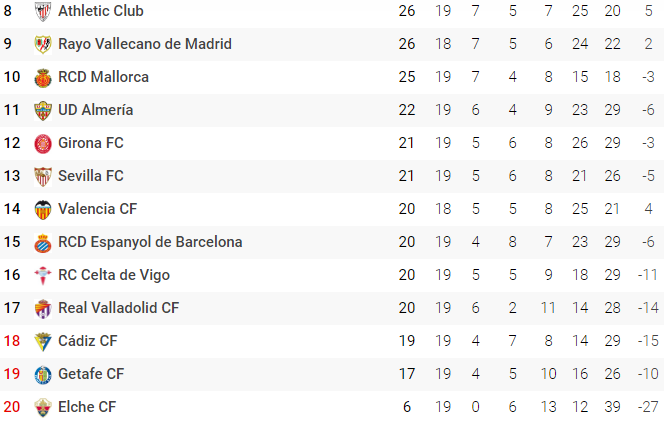Open Rayo Vallecano de Madrid team page

tap(144, 44)
